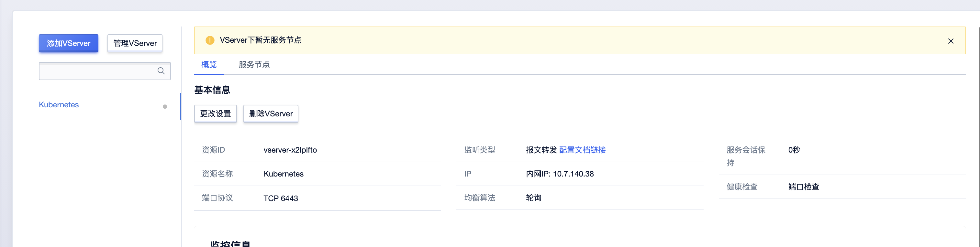Screen dimensions: 980x247
Task: Click the 删除VServer button
Action: (271, 113)
